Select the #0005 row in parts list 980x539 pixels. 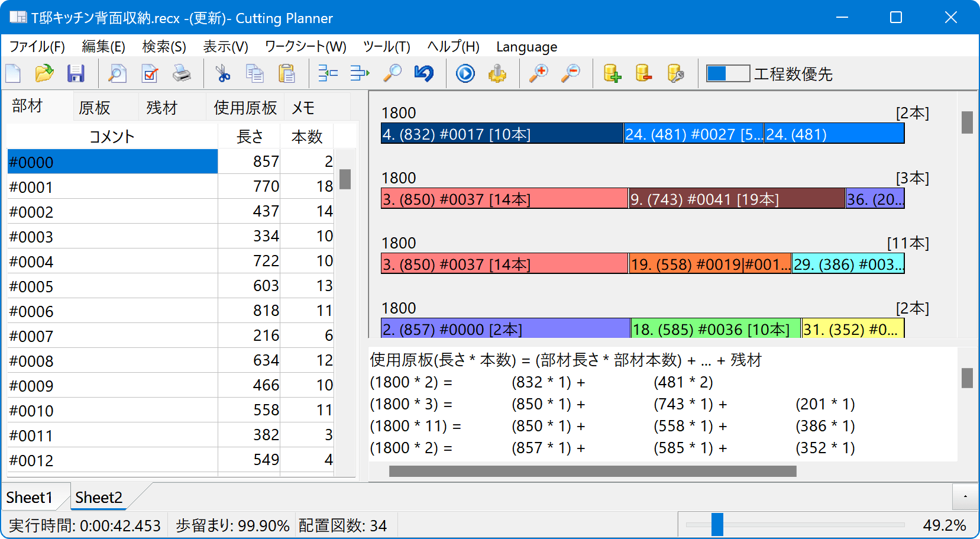(112, 286)
